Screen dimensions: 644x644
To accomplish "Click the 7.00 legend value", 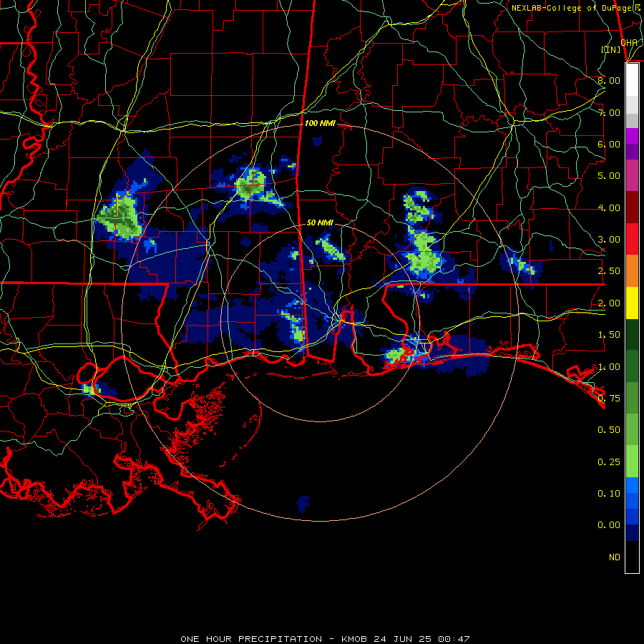I will pyautogui.click(x=609, y=112).
